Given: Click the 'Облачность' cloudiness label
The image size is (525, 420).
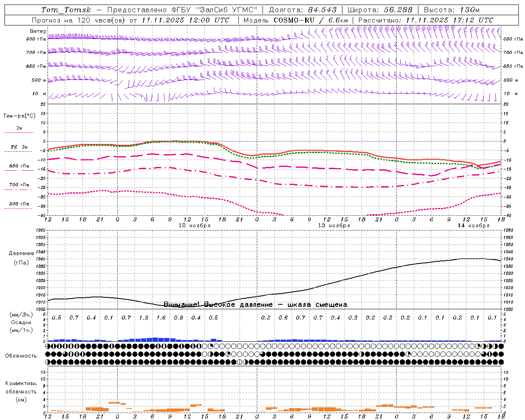Looking at the screenshot, I should (x=21, y=356).
